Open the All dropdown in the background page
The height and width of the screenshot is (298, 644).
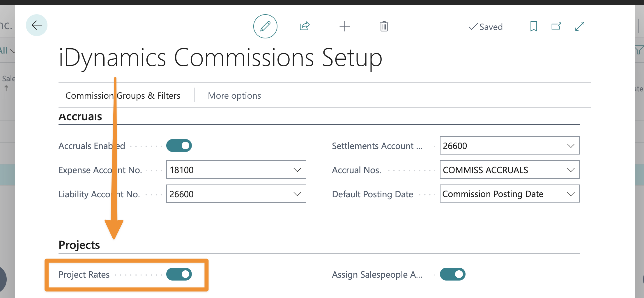(7, 50)
